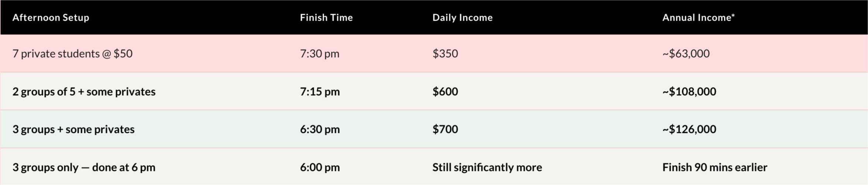The width and height of the screenshot is (868, 185).
Task: Select the $600 daily income cell
Action: pyautogui.click(x=445, y=92)
